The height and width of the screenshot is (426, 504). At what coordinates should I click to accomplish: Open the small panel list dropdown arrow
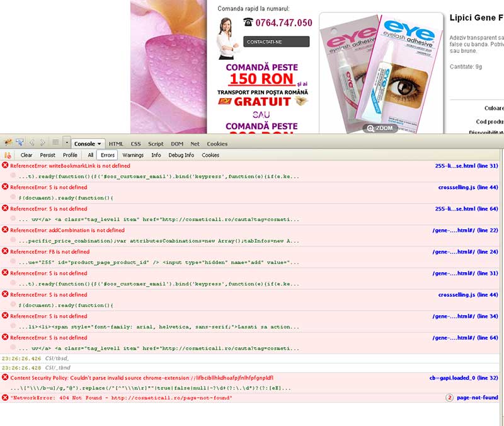67,142
